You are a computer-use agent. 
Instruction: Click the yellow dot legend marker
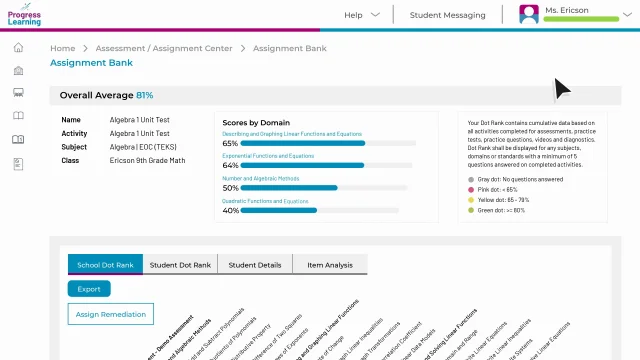click(471, 200)
